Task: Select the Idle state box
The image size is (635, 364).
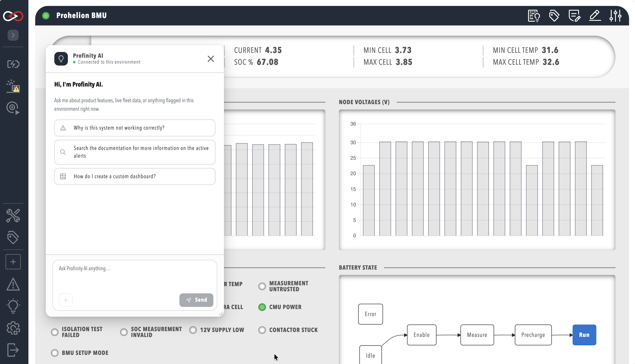Action: pos(370,355)
